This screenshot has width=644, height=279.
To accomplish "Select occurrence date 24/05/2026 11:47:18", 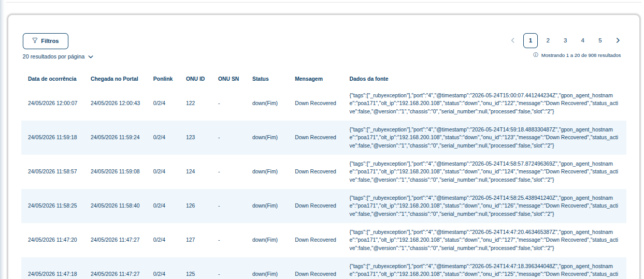I will click(53, 274).
